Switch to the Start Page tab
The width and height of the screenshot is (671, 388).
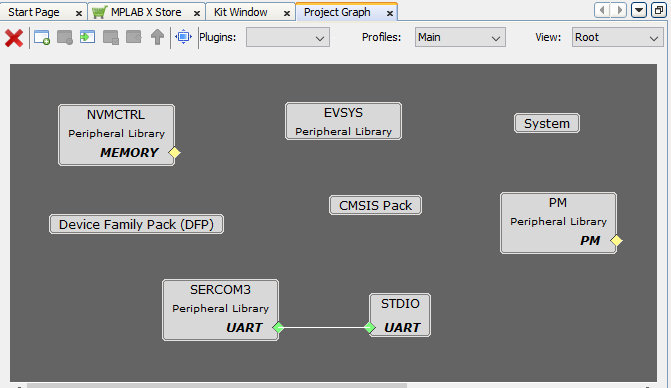point(34,12)
